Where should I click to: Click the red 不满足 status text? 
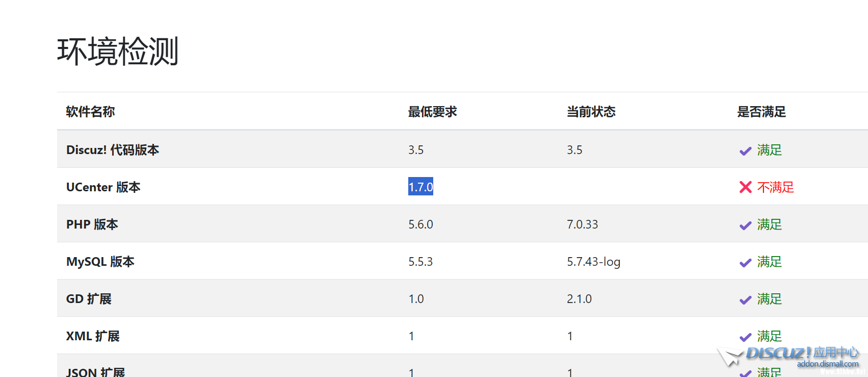775,187
